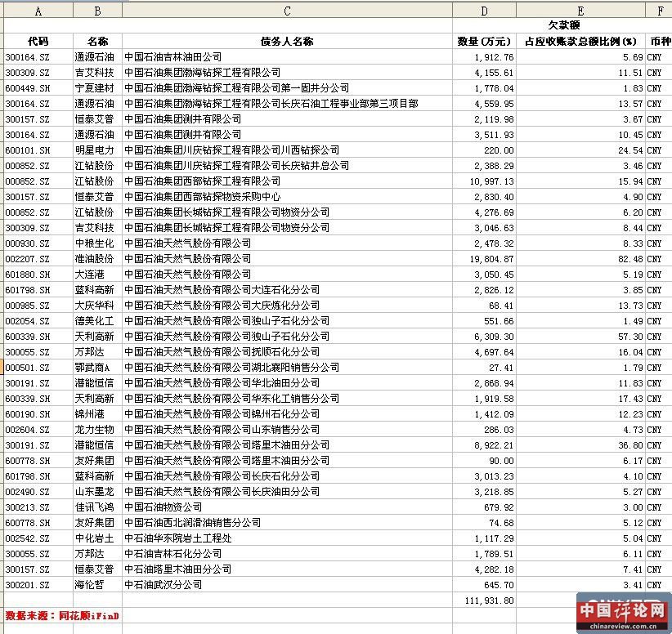Select debtor cell 中国石油物资公司
672x634 pixels.
coord(287,507)
